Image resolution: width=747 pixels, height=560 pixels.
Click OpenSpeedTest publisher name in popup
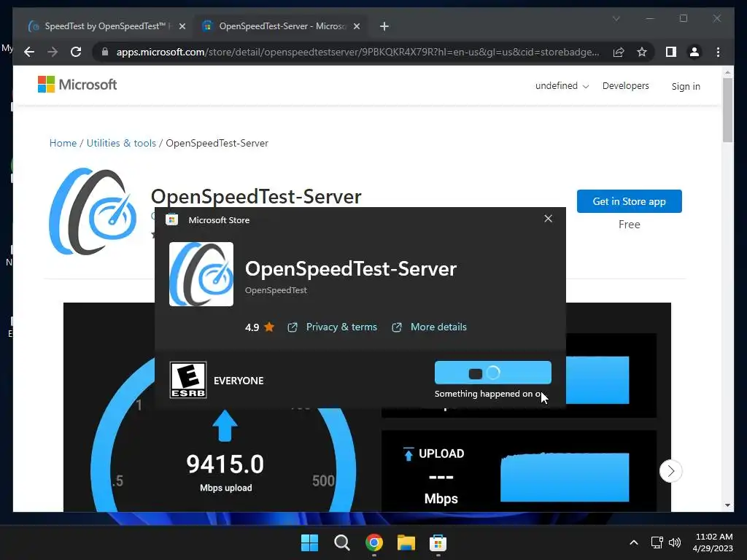[276, 290]
